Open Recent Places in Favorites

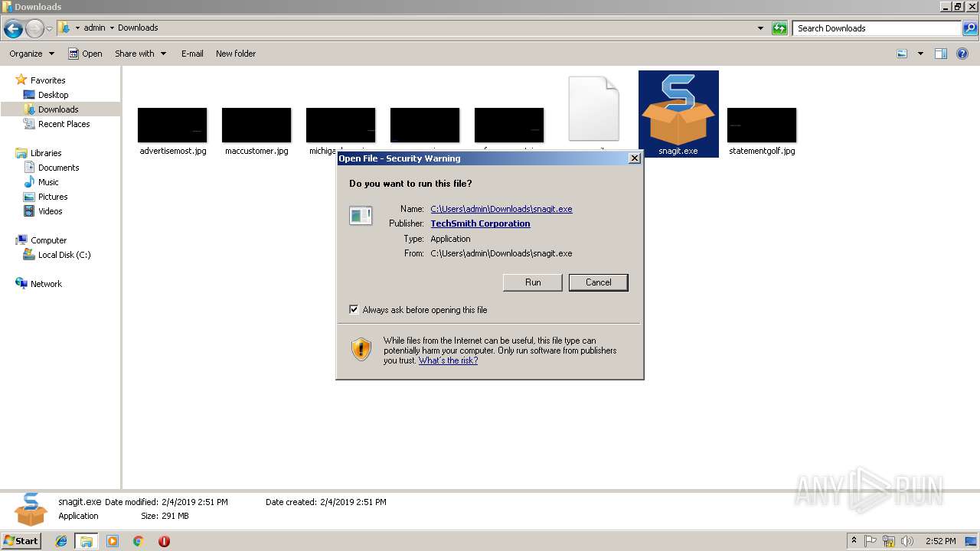pyautogui.click(x=64, y=124)
